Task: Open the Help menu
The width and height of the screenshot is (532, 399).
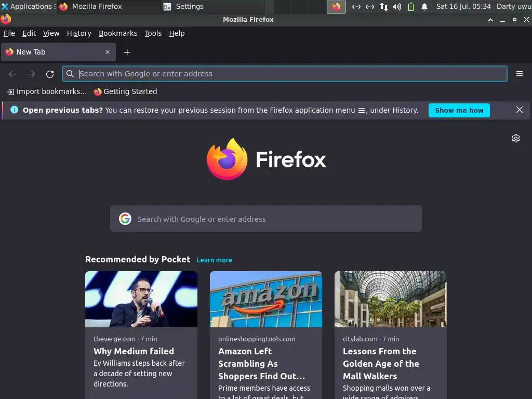Action: [x=177, y=33]
